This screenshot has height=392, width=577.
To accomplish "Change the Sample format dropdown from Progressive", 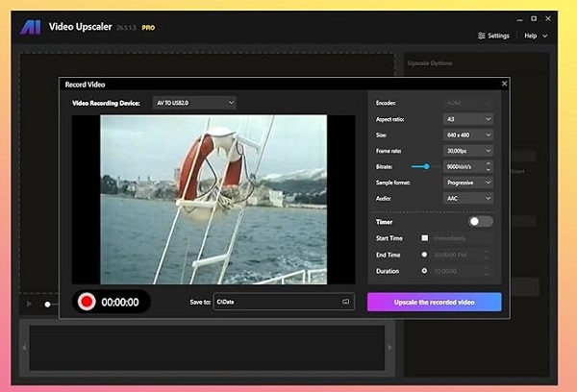I will [468, 182].
